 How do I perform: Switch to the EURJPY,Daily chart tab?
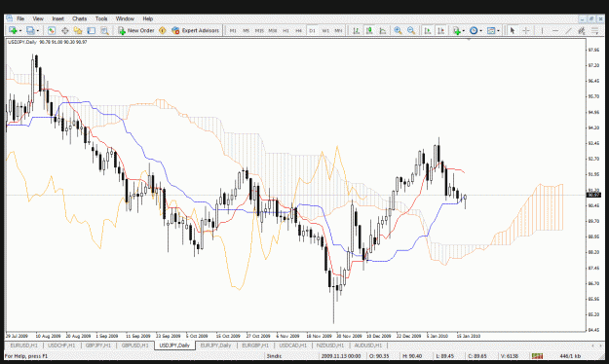[215, 345]
